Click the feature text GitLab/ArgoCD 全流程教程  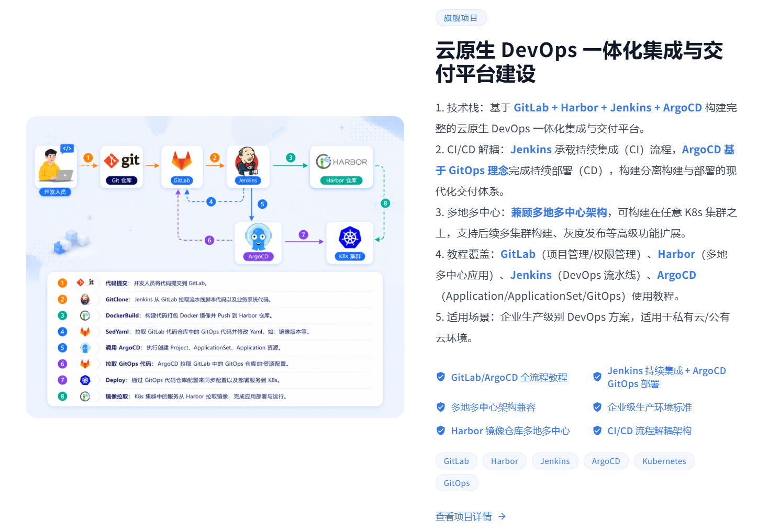tap(509, 377)
